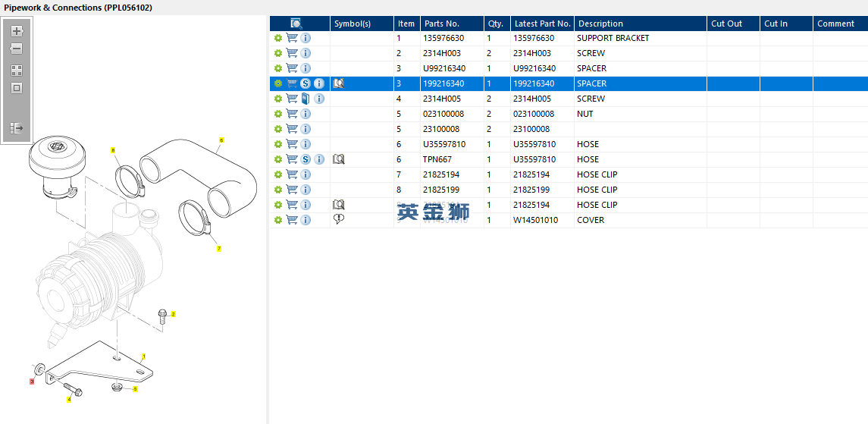
Task: Sort by the Item column header
Action: pyautogui.click(x=407, y=24)
